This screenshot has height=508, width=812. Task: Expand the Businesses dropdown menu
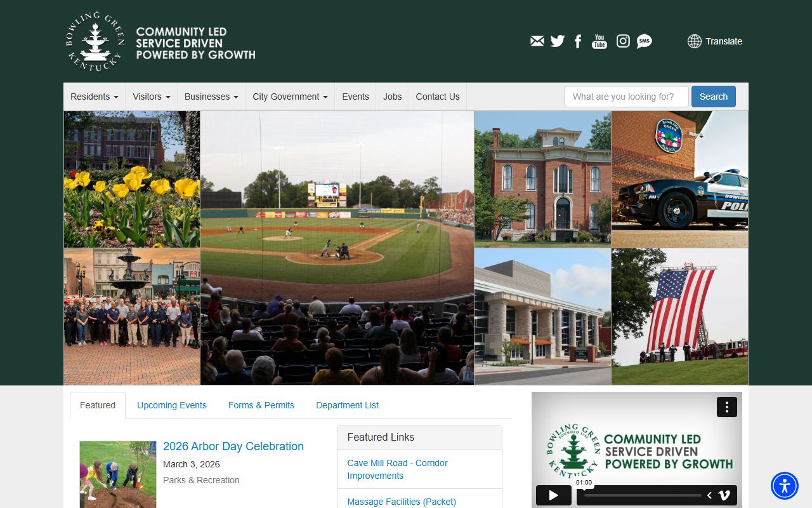click(211, 97)
